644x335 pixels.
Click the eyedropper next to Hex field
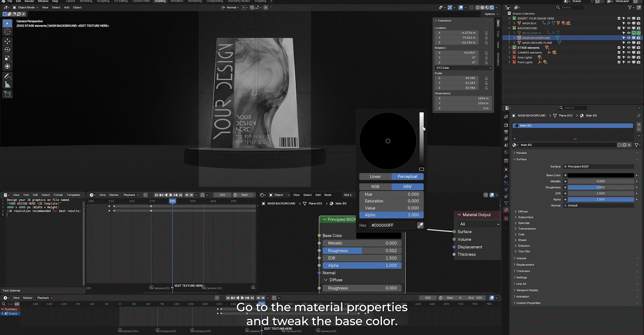pyautogui.click(x=420, y=225)
